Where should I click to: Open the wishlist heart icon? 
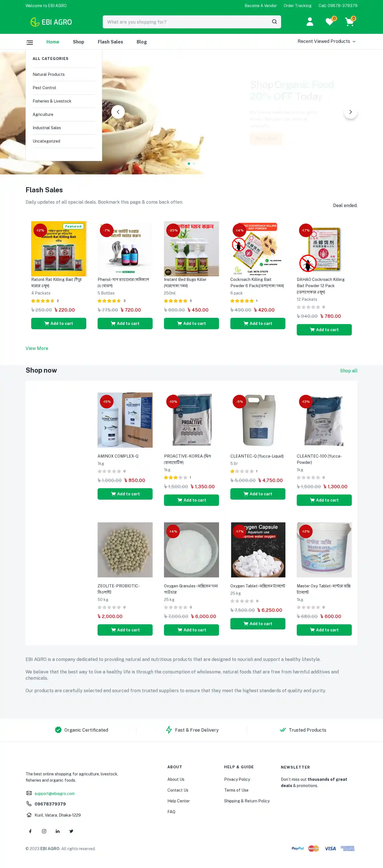click(x=329, y=22)
